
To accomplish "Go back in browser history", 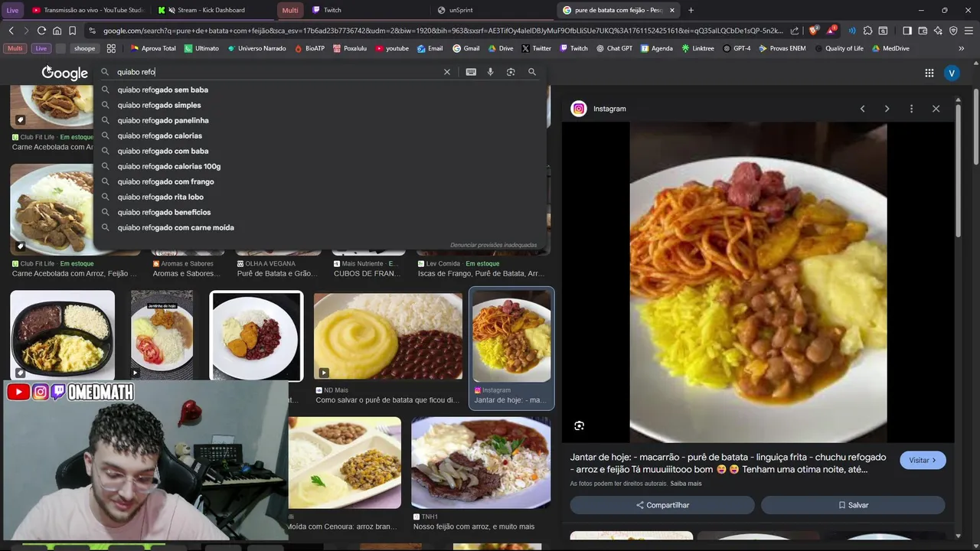I will pyautogui.click(x=11, y=31).
